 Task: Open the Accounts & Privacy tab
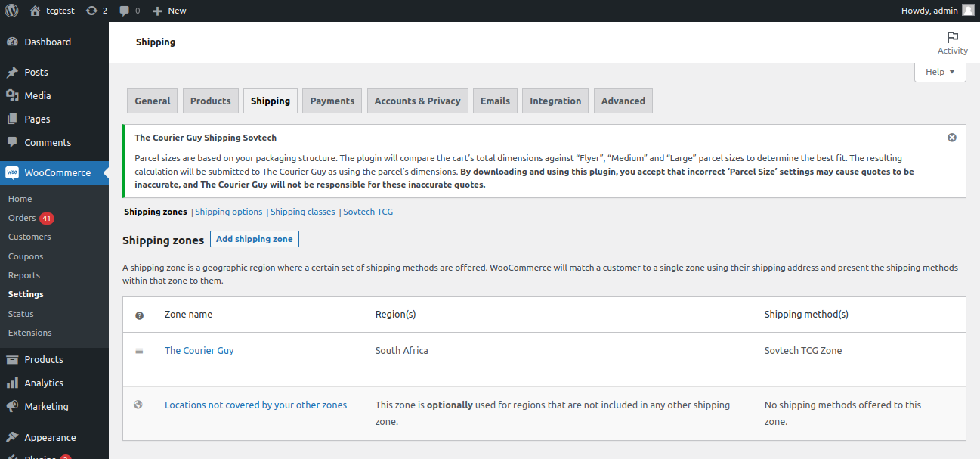coord(417,101)
